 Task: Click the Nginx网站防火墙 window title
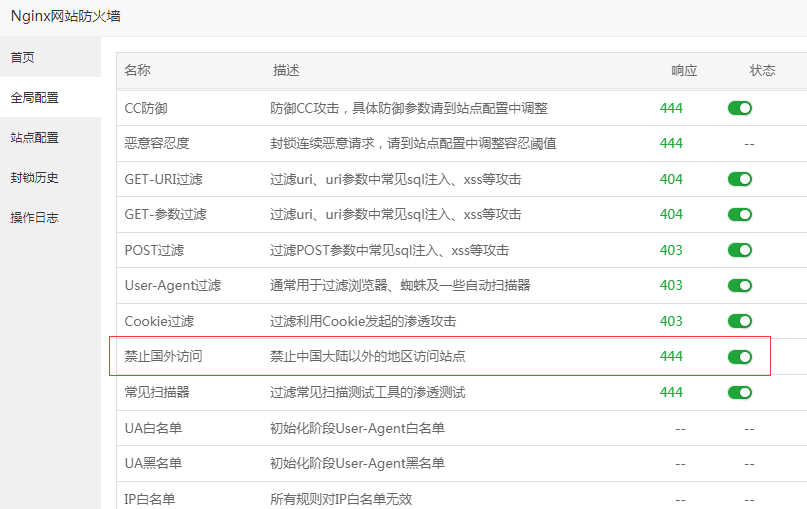(66, 16)
